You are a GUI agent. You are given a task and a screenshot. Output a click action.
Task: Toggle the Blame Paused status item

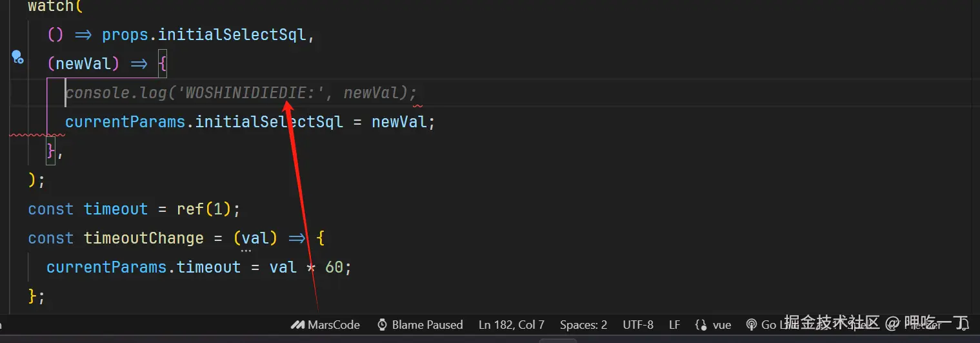click(420, 324)
